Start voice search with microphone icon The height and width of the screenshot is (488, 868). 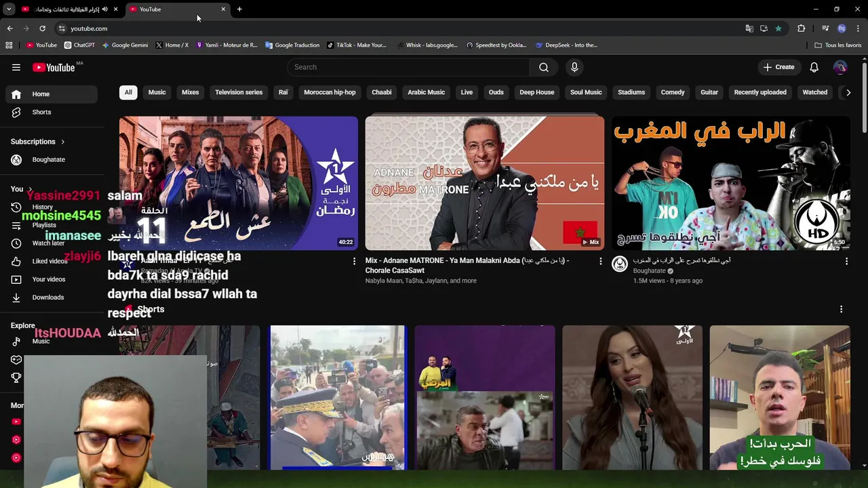point(574,67)
